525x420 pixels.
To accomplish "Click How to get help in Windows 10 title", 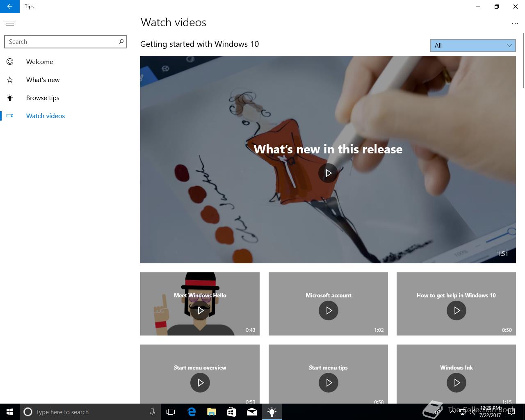I will click(456, 295).
